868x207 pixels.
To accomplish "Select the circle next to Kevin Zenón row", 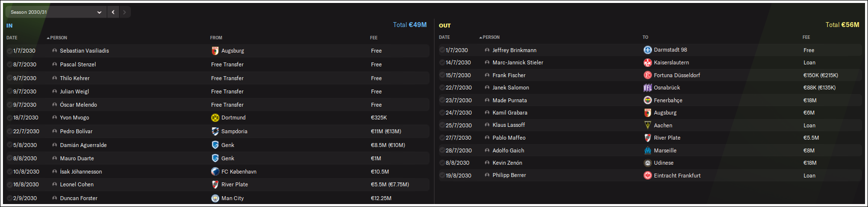I will pyautogui.click(x=442, y=163).
